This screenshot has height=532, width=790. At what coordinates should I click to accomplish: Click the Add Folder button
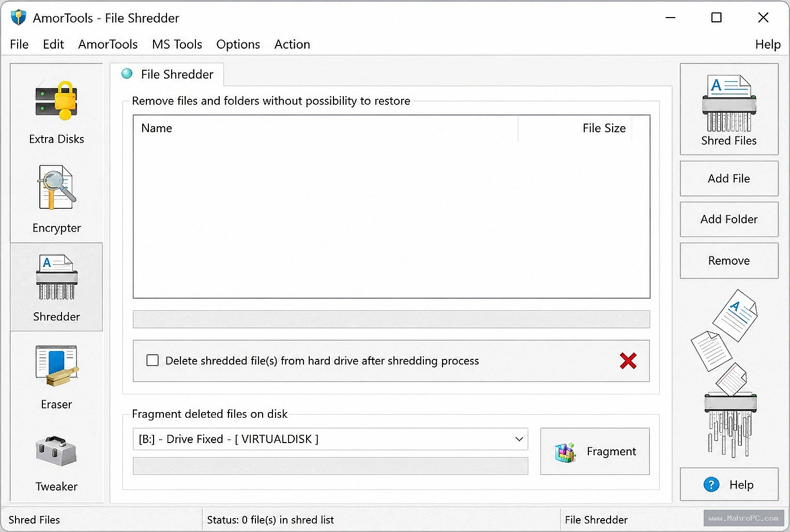coord(729,219)
